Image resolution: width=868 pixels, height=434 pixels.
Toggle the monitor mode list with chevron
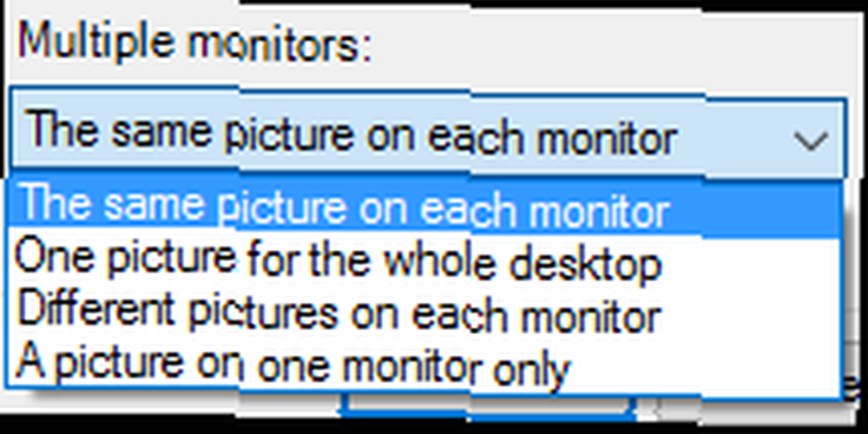pos(811,141)
